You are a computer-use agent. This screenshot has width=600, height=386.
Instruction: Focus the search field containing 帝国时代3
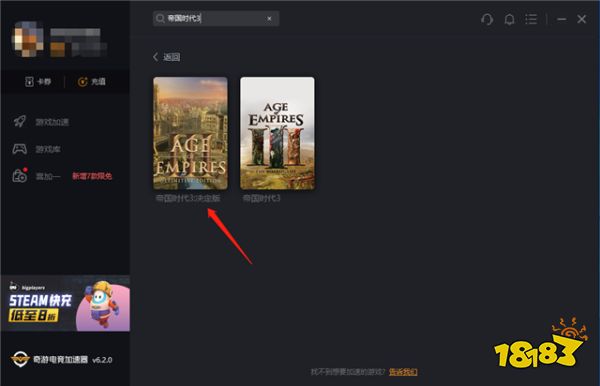216,18
